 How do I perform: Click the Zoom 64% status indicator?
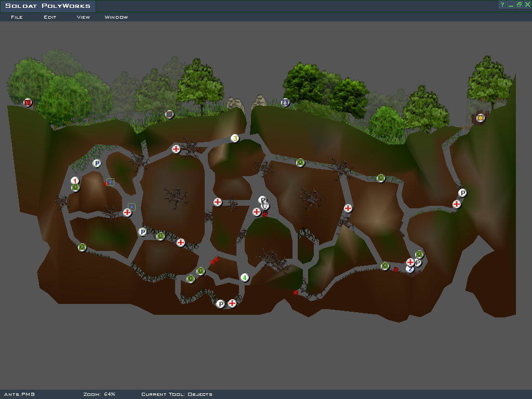(x=99, y=394)
